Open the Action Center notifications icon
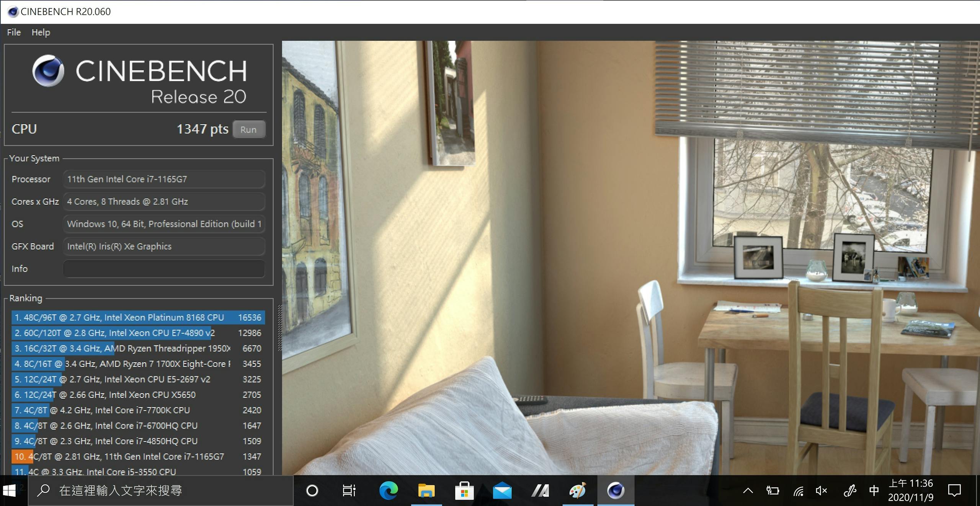This screenshot has width=980, height=506. click(x=954, y=491)
